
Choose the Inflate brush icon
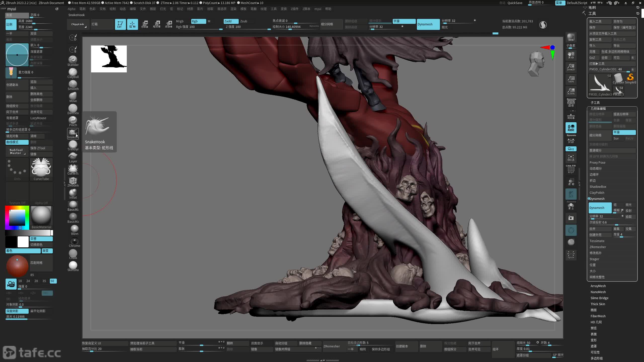tap(73, 193)
